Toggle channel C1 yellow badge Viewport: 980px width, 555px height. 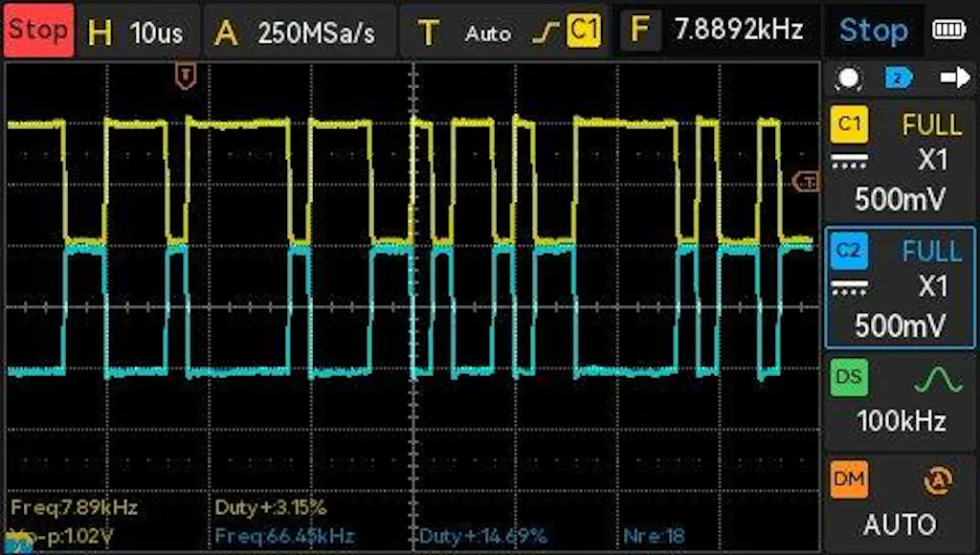click(x=848, y=124)
